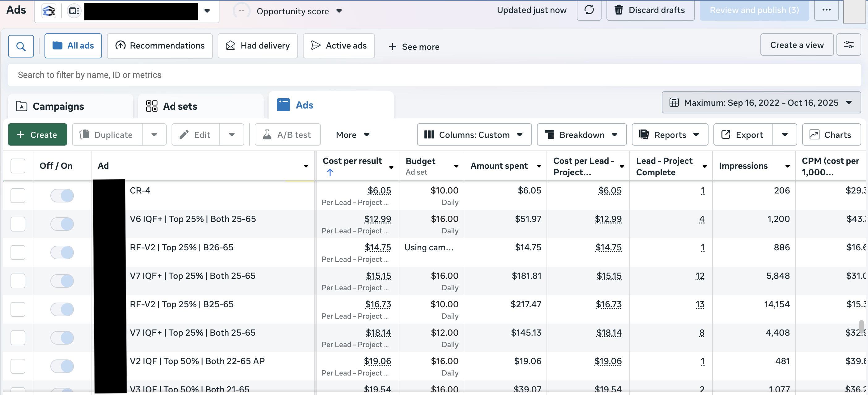Open the three-dots more options menu

point(827,10)
